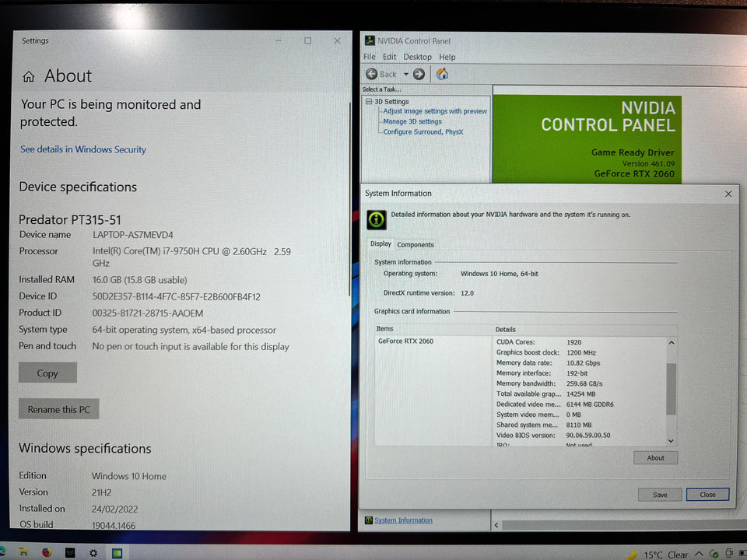Click the Video BIOS version 90.06.59.00.50
The image size is (747, 560).
pyautogui.click(x=588, y=436)
